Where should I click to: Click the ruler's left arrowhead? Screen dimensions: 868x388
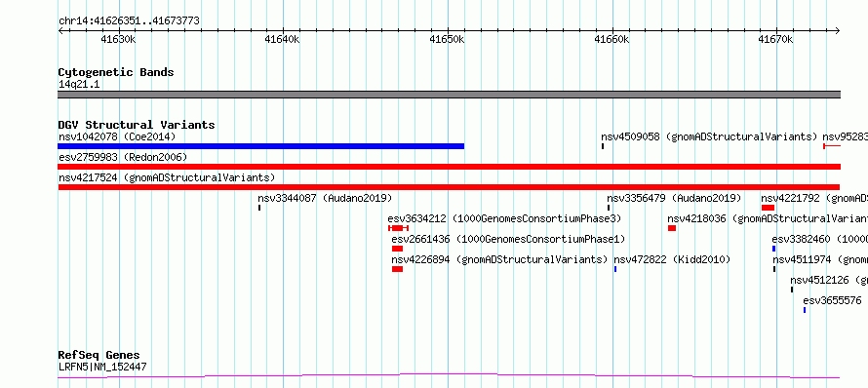point(60,31)
